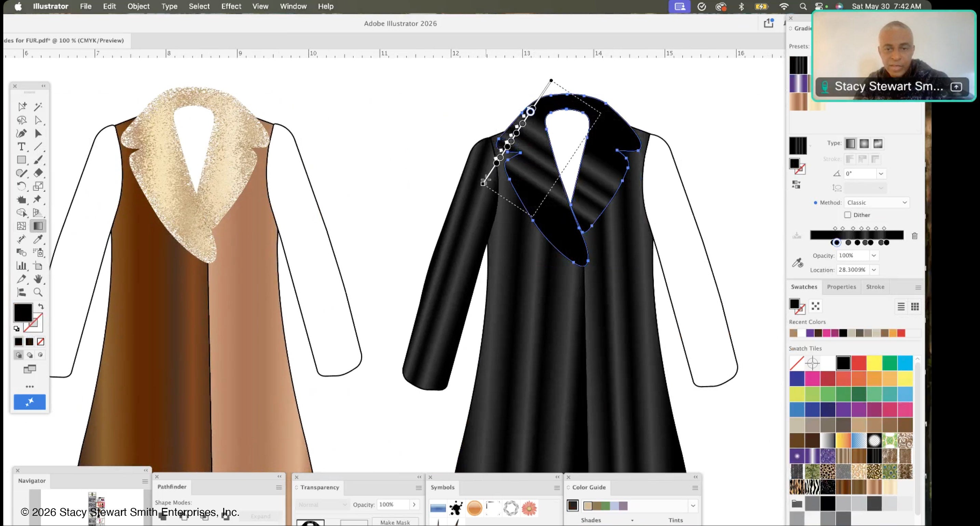
Task: Select the Direct Selection tool
Action: [38, 120]
